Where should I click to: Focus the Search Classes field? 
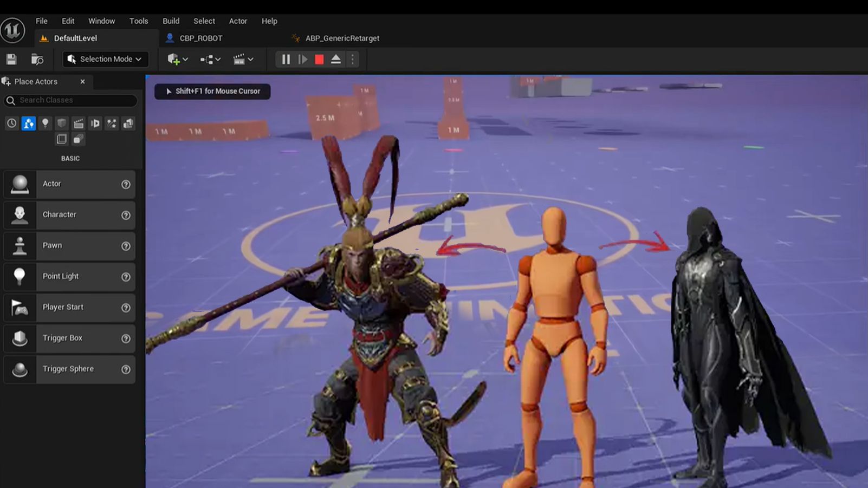(x=70, y=100)
